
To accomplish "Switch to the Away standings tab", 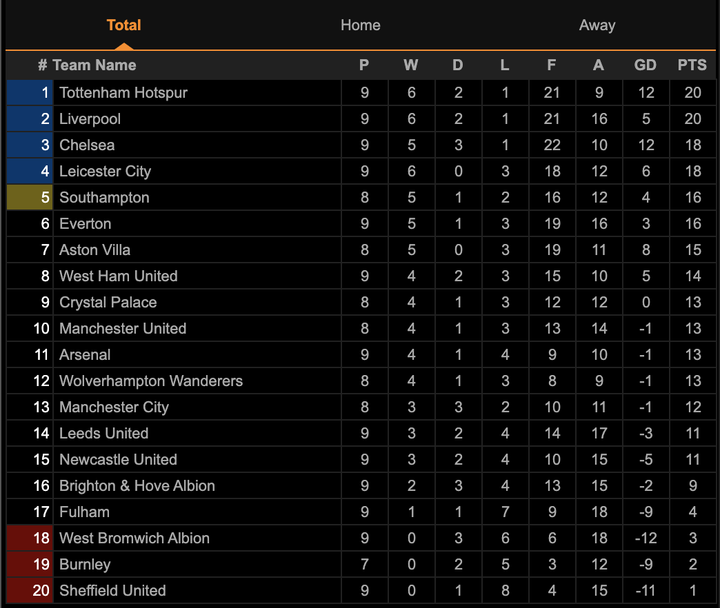I will 597,25.
